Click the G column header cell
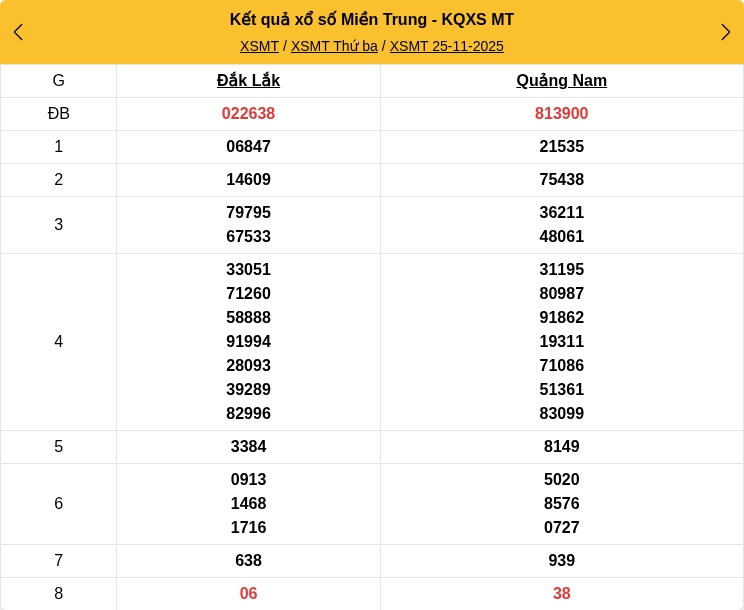Image resolution: width=744 pixels, height=610 pixels. click(x=58, y=81)
